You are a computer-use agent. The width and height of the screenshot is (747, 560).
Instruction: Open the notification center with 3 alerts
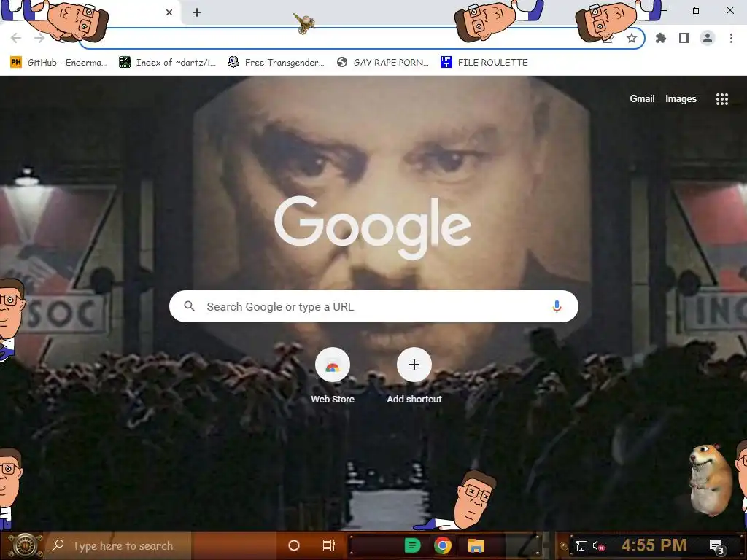tap(716, 546)
